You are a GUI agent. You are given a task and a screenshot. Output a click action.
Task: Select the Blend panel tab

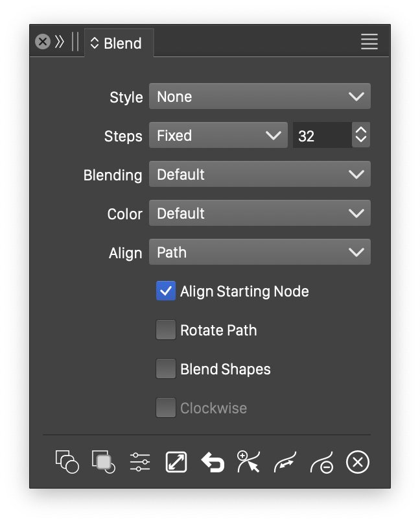click(119, 43)
